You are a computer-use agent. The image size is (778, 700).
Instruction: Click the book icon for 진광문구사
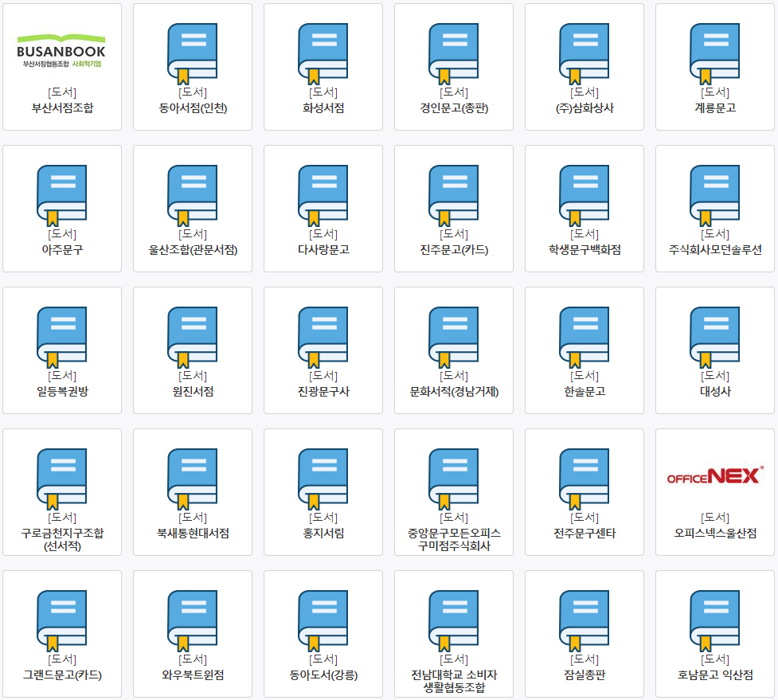click(323, 338)
